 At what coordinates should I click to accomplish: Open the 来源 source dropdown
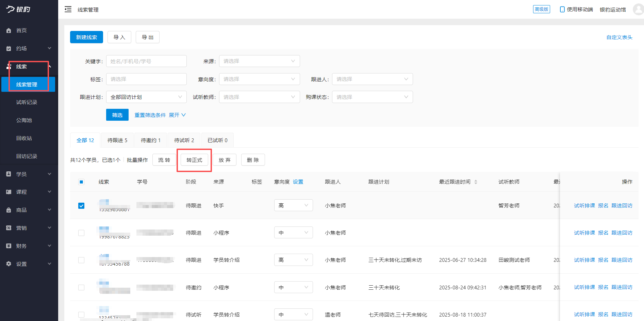pyautogui.click(x=259, y=61)
